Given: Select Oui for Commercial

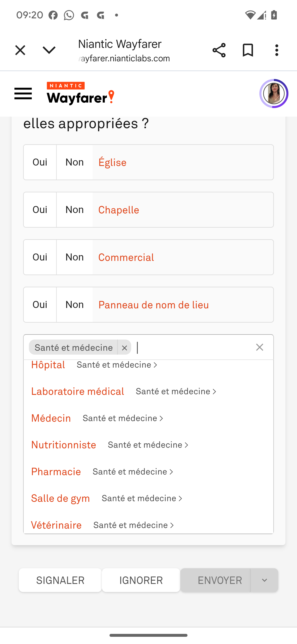Looking at the screenshot, I should [40, 257].
